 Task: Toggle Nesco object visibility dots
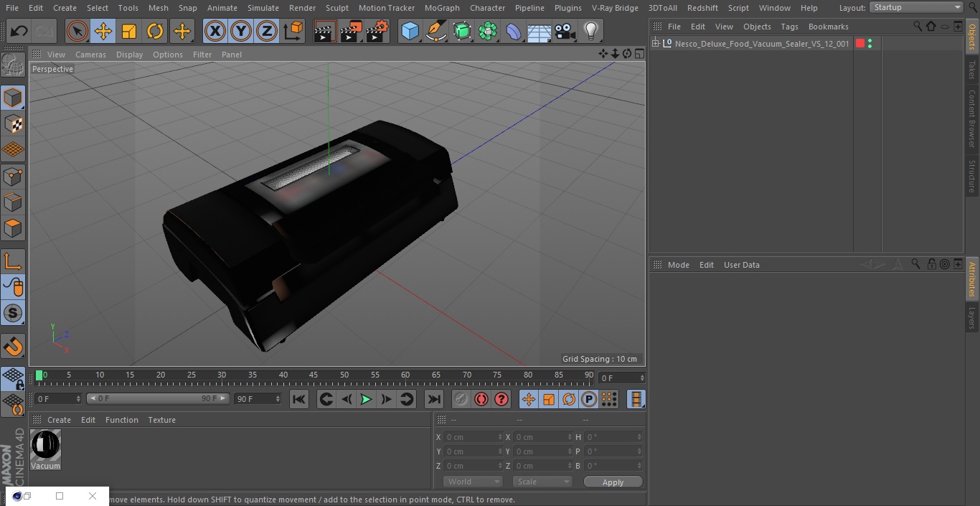point(870,44)
